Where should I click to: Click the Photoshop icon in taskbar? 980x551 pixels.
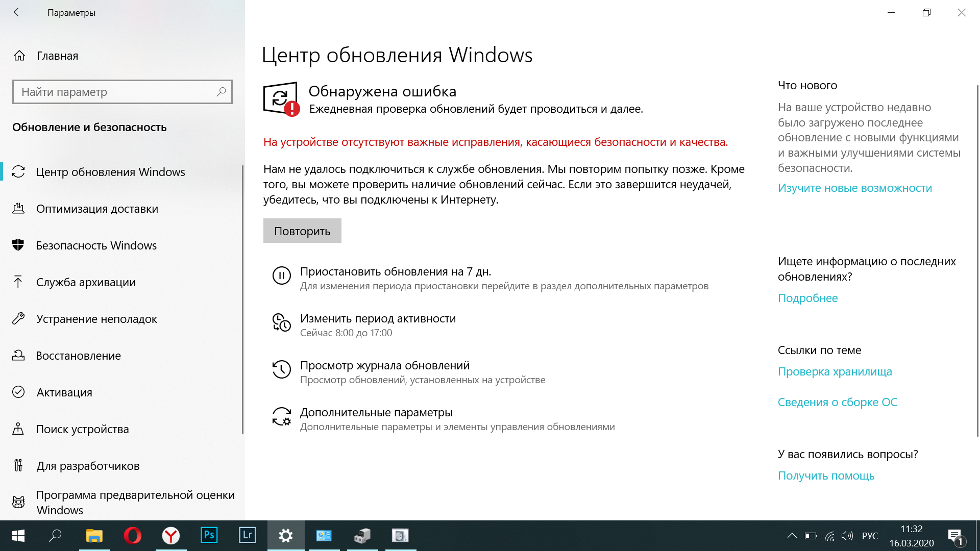pos(209,536)
